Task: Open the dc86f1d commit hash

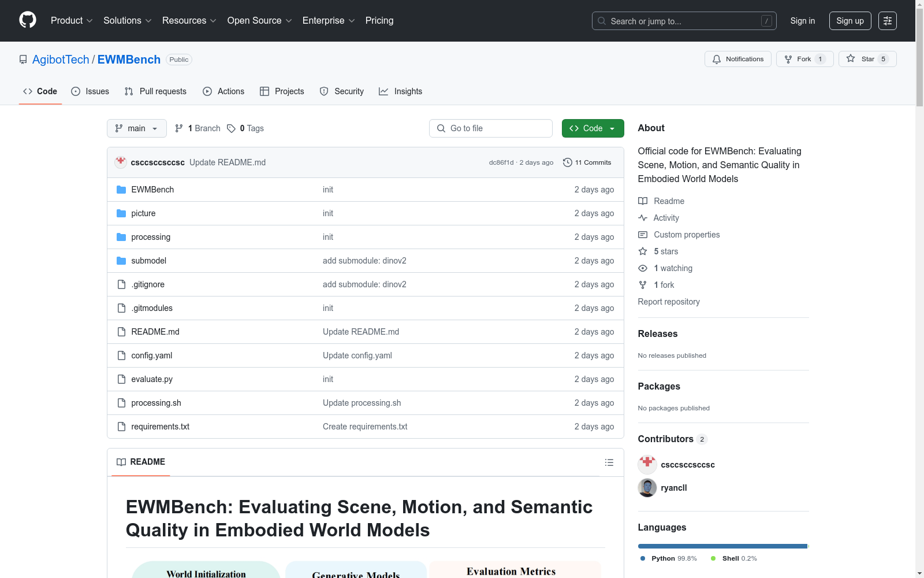Action: [501, 162]
